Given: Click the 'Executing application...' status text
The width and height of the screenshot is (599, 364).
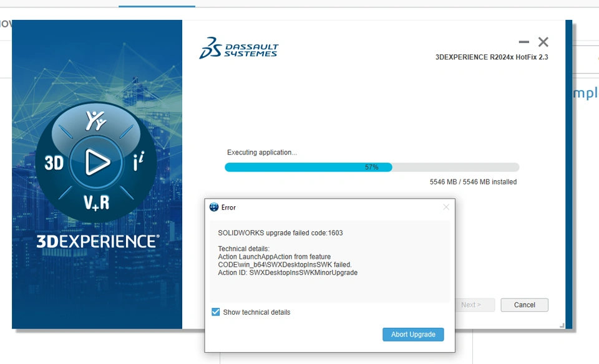Looking at the screenshot, I should [x=261, y=152].
